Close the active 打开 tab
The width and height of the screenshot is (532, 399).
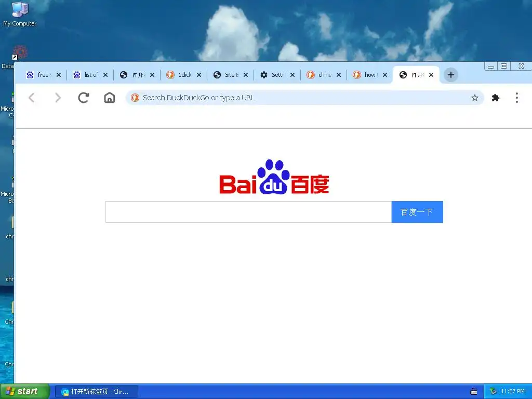[x=431, y=75]
